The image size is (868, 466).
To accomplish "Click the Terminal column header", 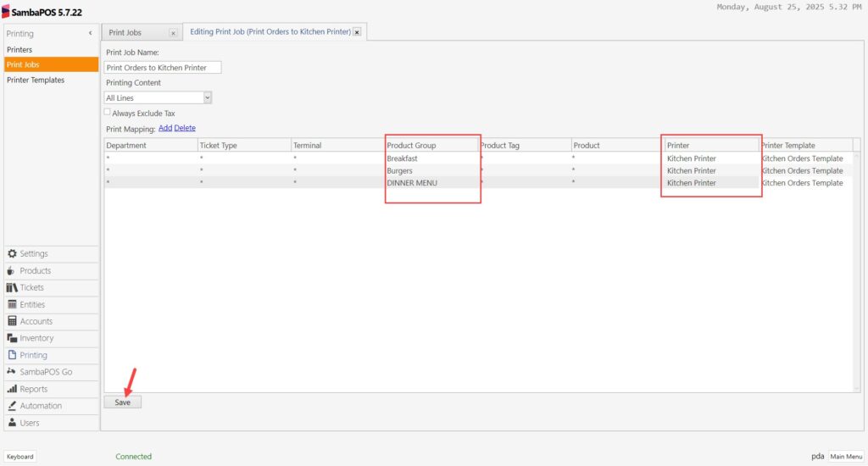I will click(337, 145).
